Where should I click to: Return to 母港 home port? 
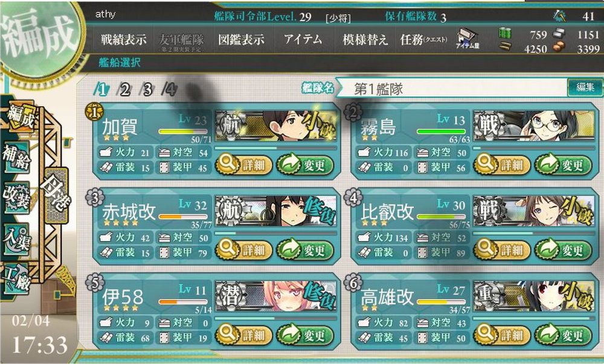(57, 196)
